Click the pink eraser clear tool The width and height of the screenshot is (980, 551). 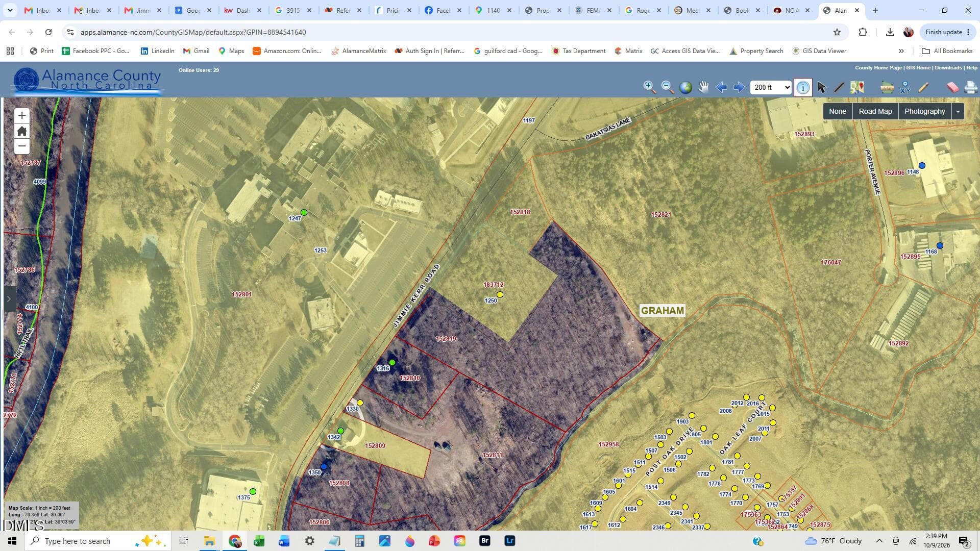tap(952, 87)
